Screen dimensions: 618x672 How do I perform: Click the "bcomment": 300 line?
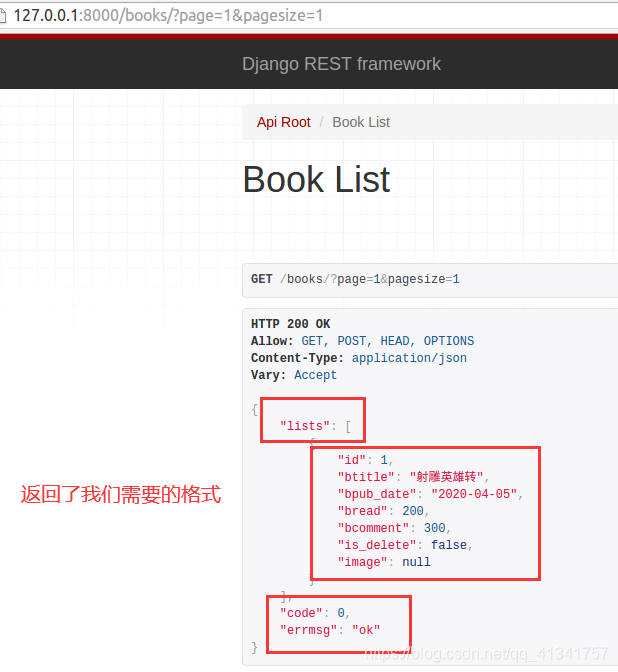[x=394, y=528]
